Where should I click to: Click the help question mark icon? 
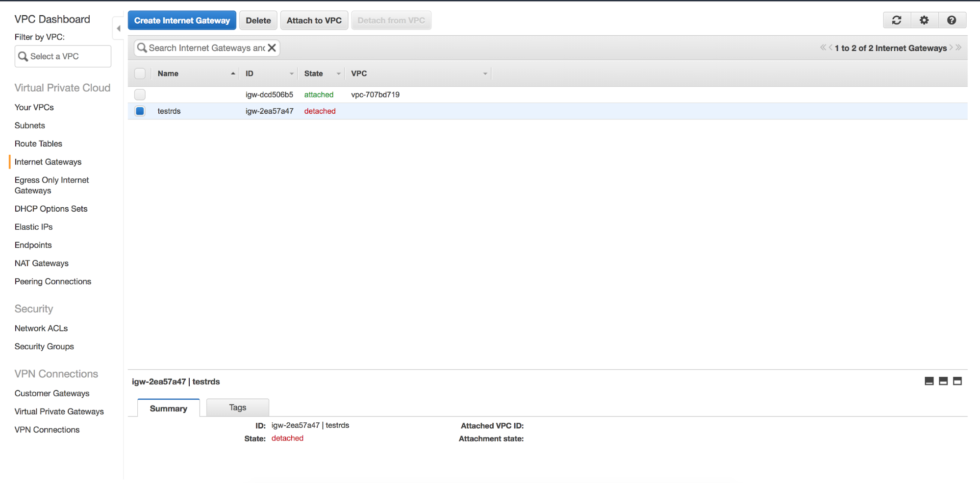(952, 20)
